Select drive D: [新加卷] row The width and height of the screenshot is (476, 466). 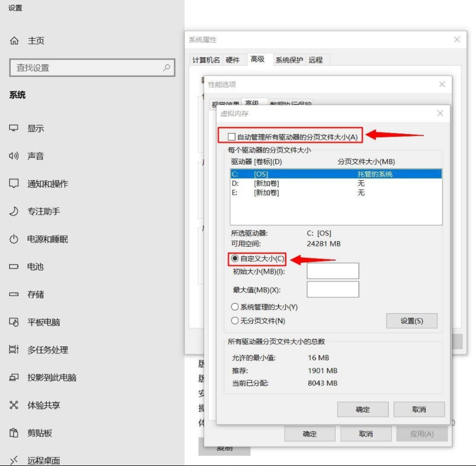tap(336, 183)
